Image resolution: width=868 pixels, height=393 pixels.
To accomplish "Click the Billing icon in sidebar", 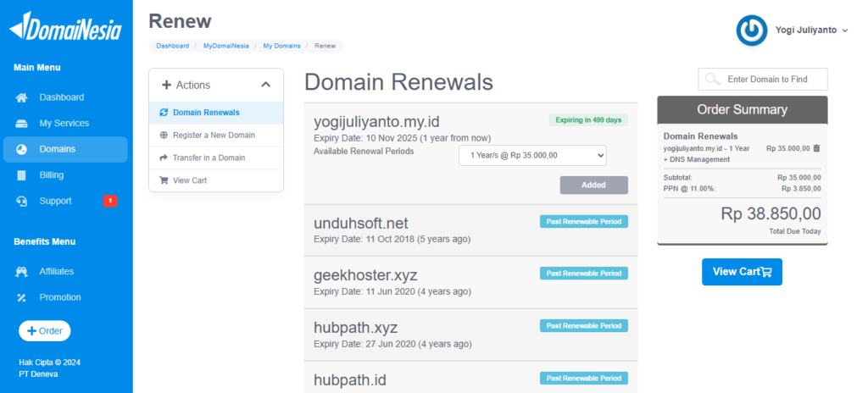I will coord(22,175).
